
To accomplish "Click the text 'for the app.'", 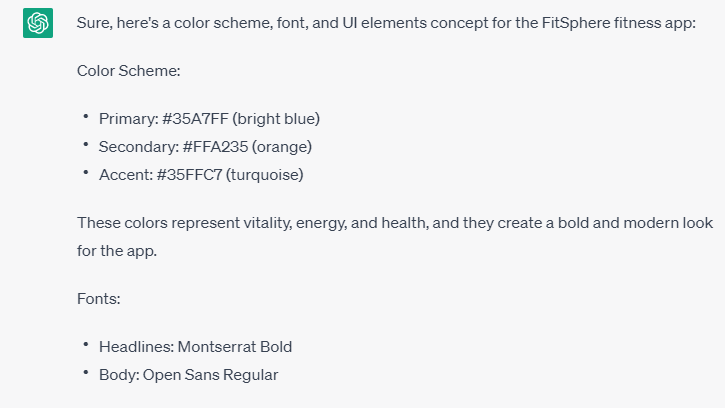I will 117,251.
